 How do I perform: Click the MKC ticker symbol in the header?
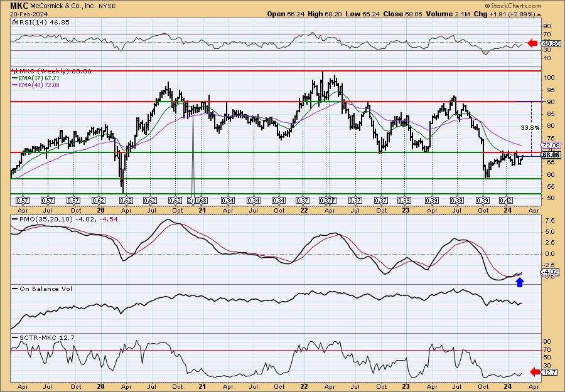pos(18,6)
